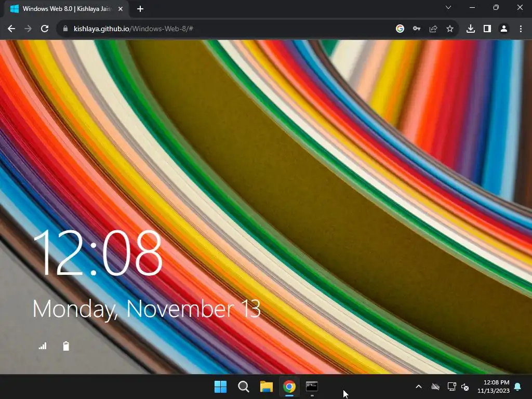Click the lock screen signal strength icon

tap(43, 345)
